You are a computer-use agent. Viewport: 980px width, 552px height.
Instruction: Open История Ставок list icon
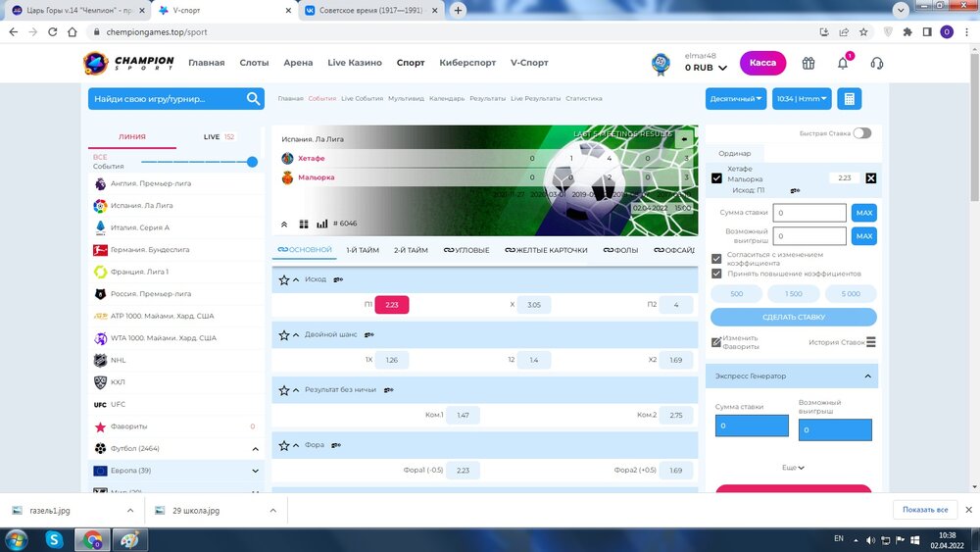click(x=871, y=342)
